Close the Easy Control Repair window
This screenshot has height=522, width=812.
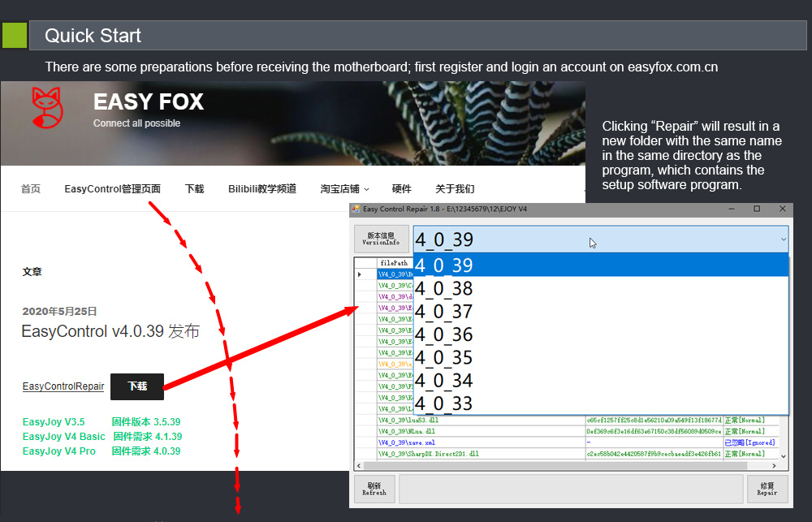[x=783, y=209]
